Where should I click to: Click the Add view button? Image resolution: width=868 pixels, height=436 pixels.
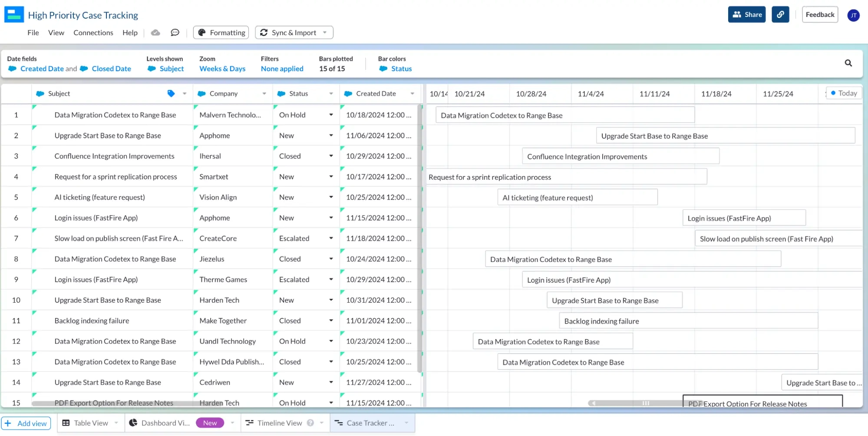coord(26,423)
